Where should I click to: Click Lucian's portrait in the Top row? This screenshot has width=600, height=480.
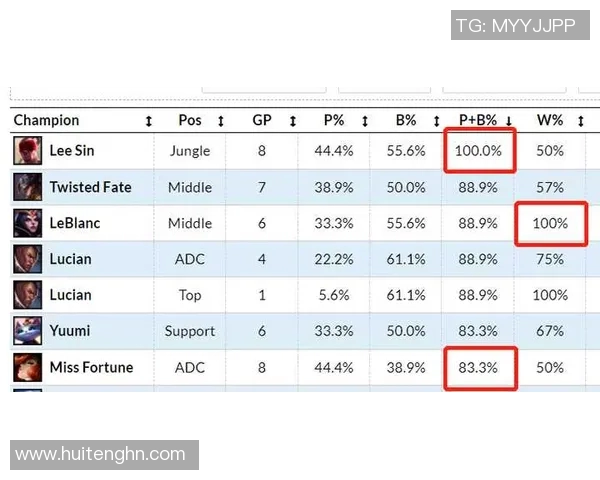coord(28,295)
